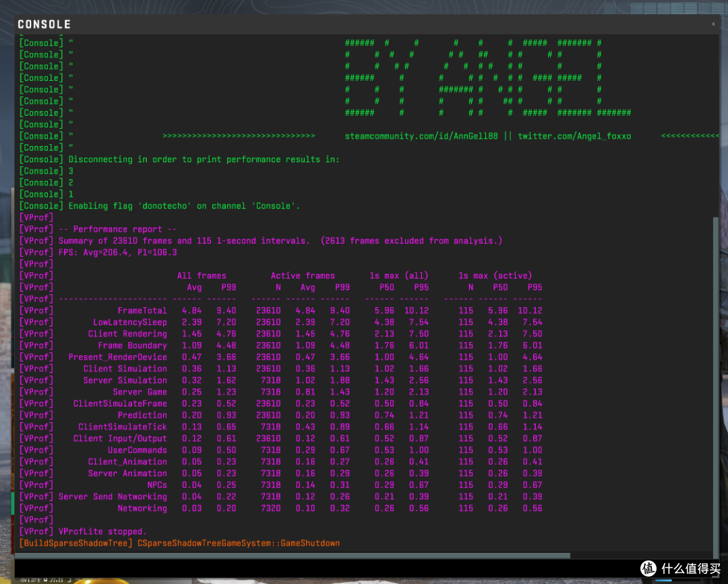Image resolution: width=728 pixels, height=584 pixels.
Task: Click the steamcommunity.com/id/AnnGel188 text
Action: [x=421, y=136]
